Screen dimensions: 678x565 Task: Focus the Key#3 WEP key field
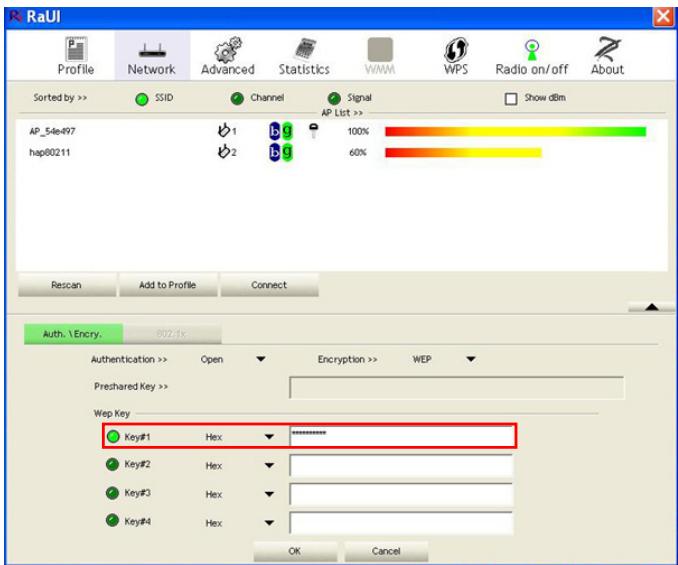(401, 494)
